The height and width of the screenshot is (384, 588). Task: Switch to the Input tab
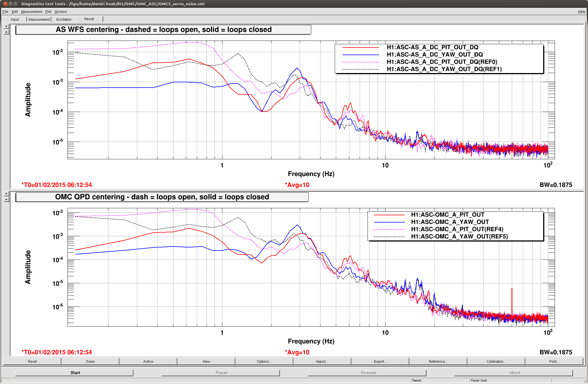[x=15, y=19]
